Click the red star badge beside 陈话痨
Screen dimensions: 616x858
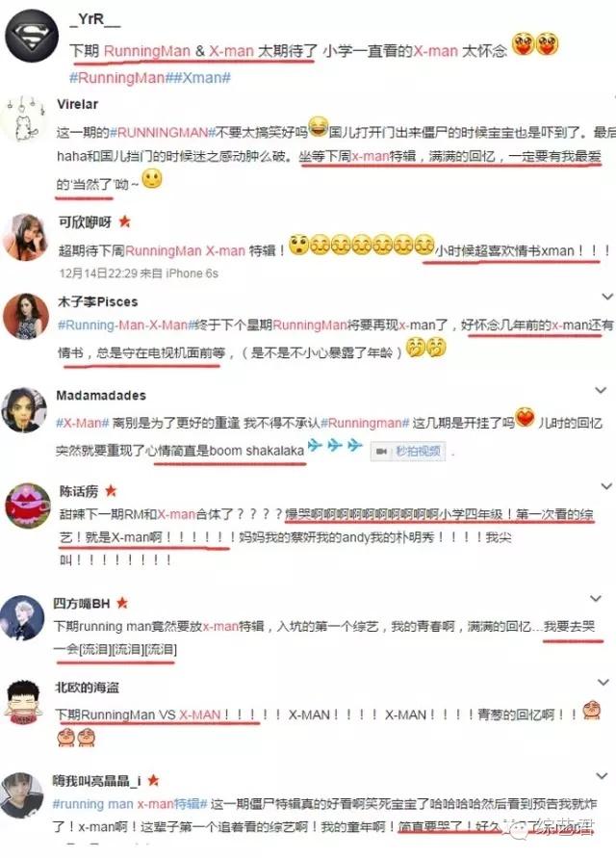(111, 490)
